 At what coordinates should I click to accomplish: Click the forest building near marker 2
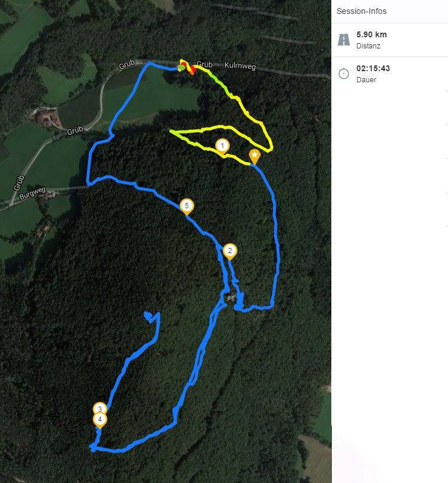(231, 297)
